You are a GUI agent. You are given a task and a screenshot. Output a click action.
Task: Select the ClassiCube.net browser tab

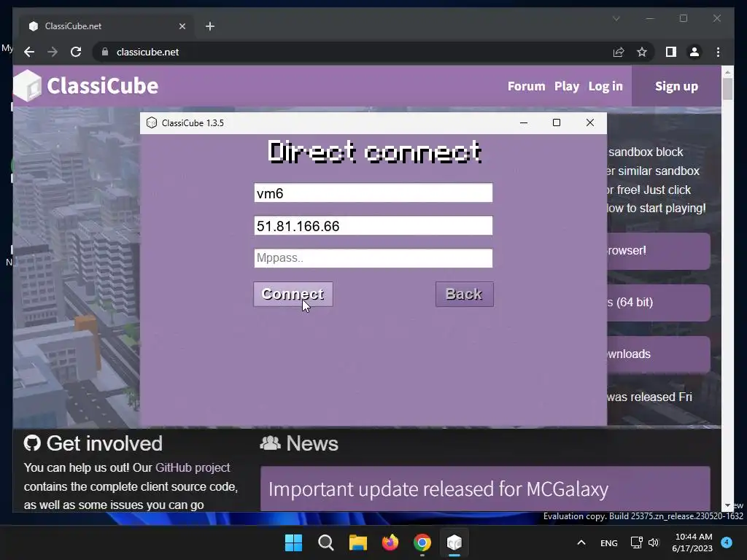pyautogui.click(x=107, y=26)
